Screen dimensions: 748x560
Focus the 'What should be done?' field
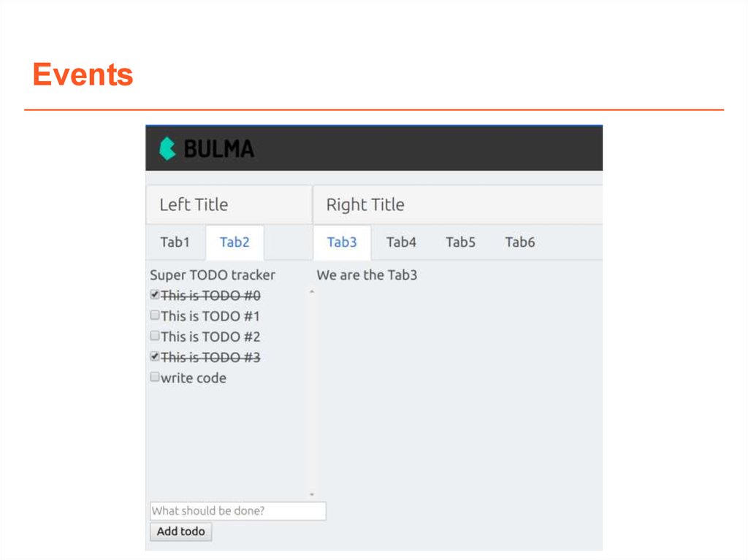point(237,511)
